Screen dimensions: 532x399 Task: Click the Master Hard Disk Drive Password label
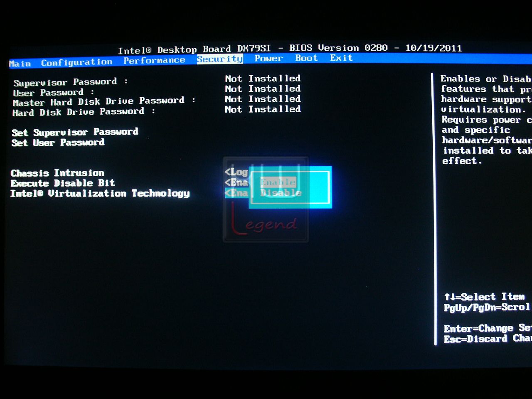(x=104, y=101)
